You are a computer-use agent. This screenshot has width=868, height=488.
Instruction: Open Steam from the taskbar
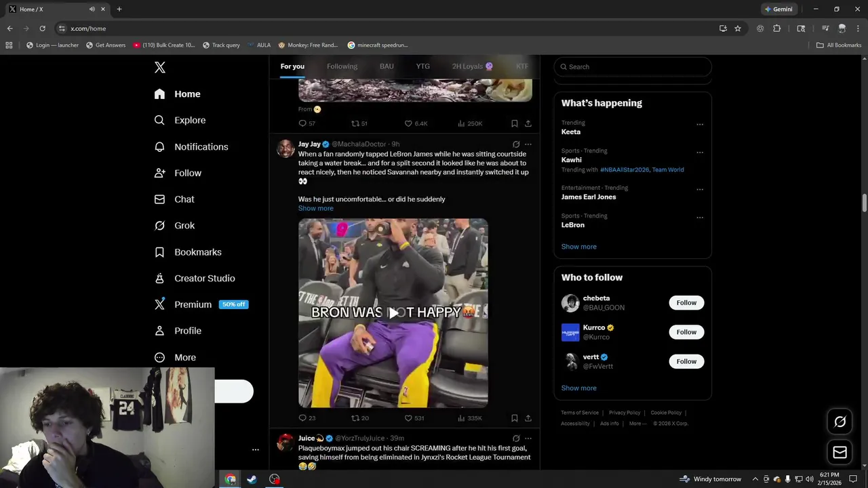(x=252, y=479)
